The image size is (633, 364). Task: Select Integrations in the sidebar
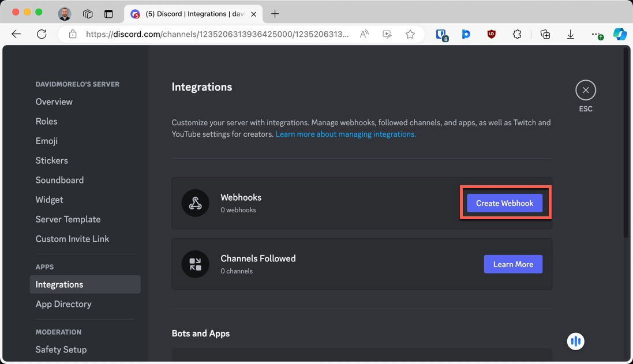click(x=59, y=284)
